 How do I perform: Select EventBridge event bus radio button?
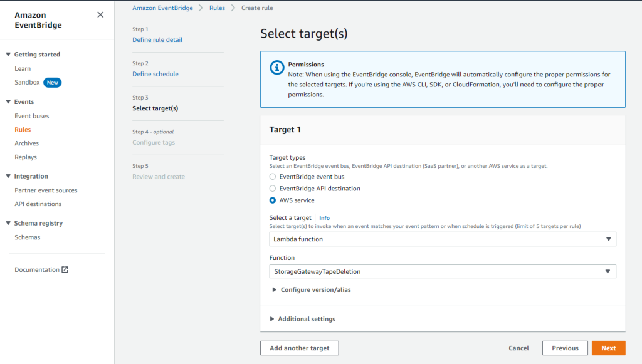(x=273, y=177)
